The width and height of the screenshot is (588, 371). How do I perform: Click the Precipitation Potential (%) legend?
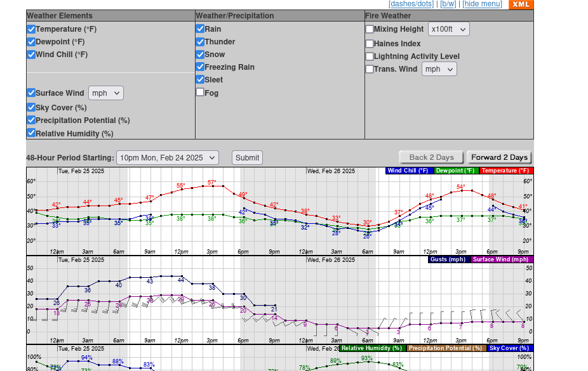pos(445,348)
